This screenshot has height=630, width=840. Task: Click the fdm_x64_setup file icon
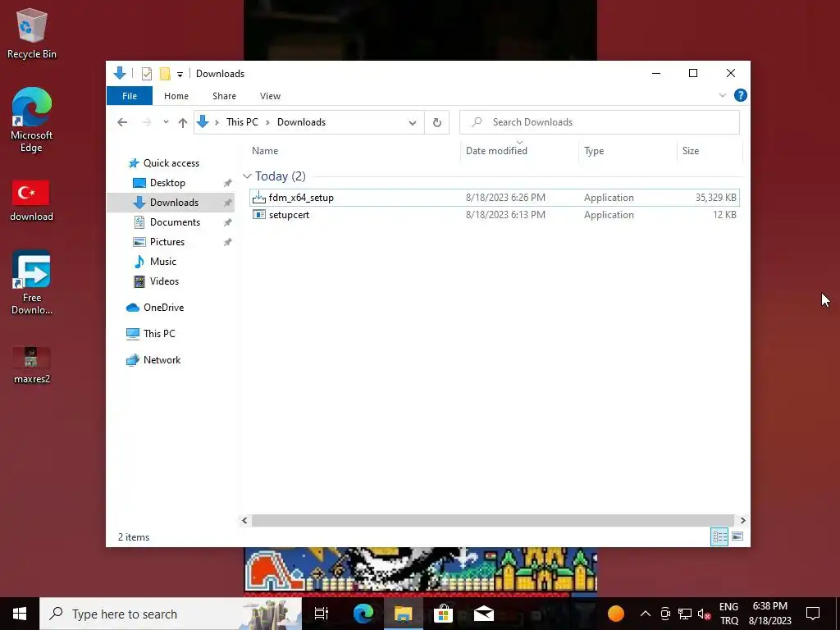pos(258,198)
